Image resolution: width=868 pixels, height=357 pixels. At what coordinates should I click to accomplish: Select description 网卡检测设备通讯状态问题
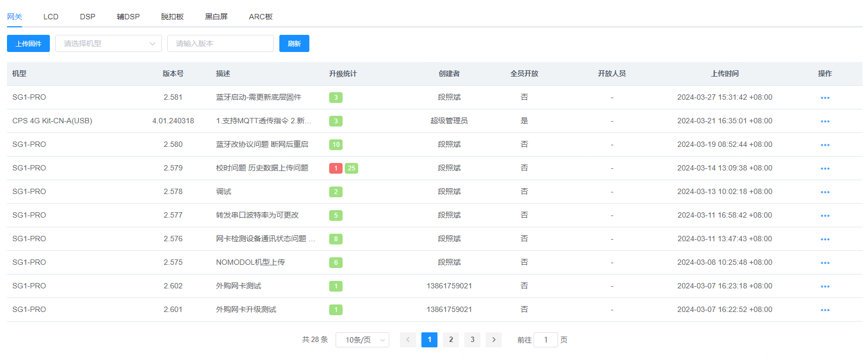265,239
